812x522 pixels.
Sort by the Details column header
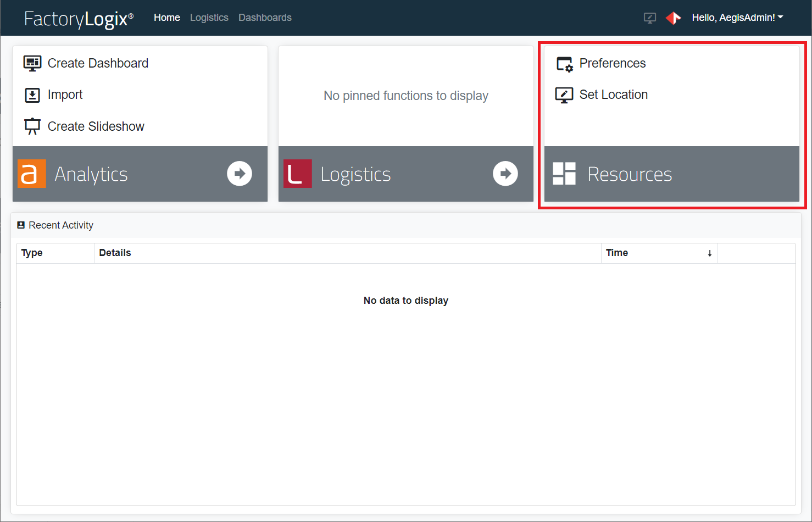coord(115,253)
